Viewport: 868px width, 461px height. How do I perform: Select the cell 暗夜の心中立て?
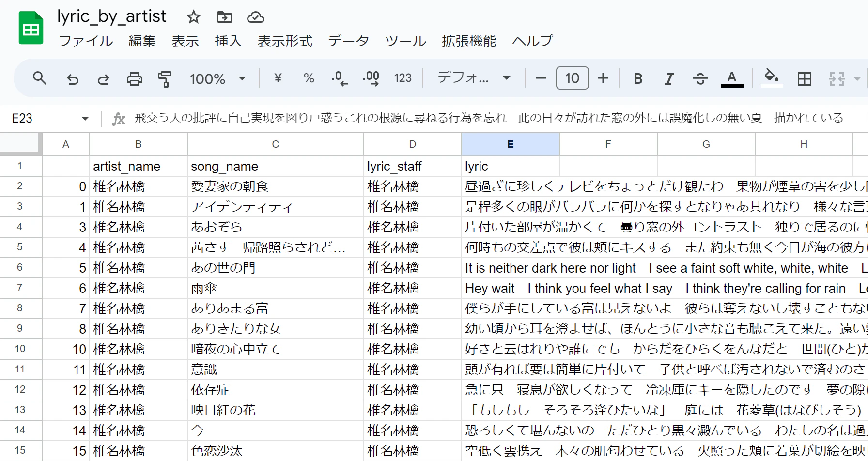(x=276, y=349)
